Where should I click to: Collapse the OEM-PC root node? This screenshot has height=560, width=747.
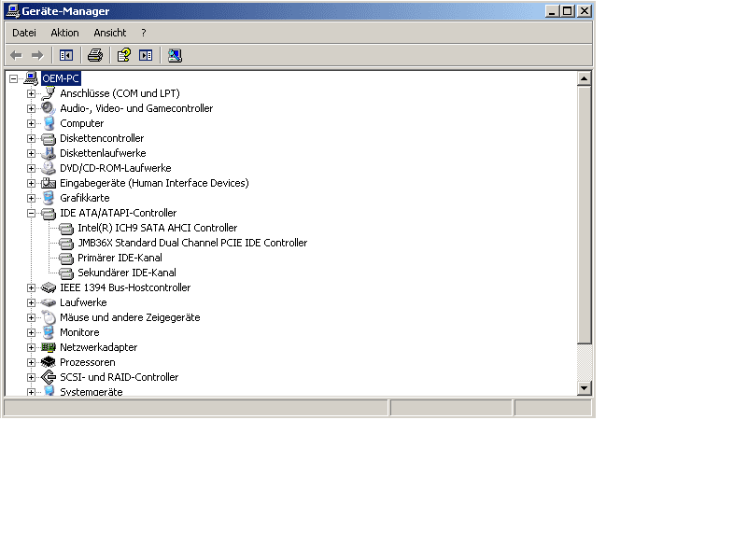coord(13,78)
